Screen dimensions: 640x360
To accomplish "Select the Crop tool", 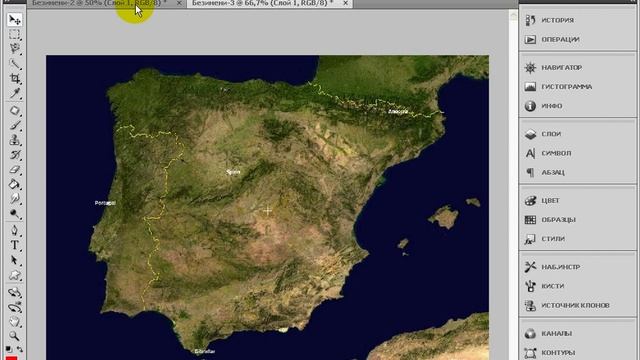I will (15, 78).
